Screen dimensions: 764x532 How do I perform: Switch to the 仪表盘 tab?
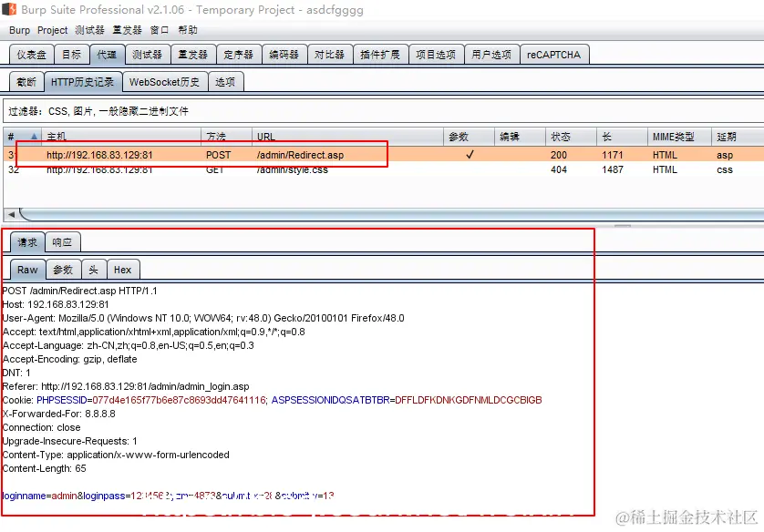tap(32, 55)
